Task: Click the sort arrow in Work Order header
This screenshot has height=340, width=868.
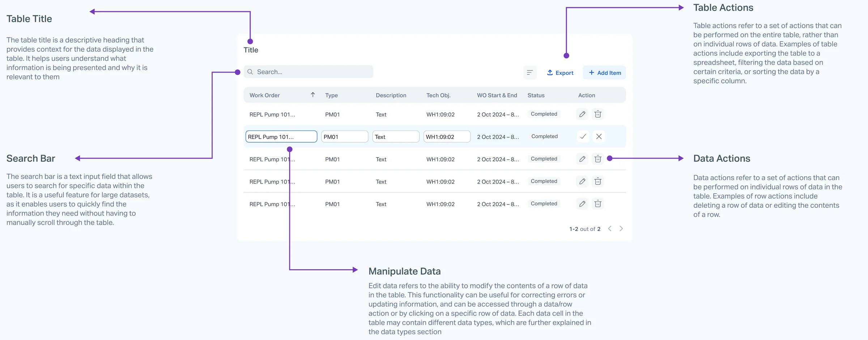Action: [x=313, y=95]
